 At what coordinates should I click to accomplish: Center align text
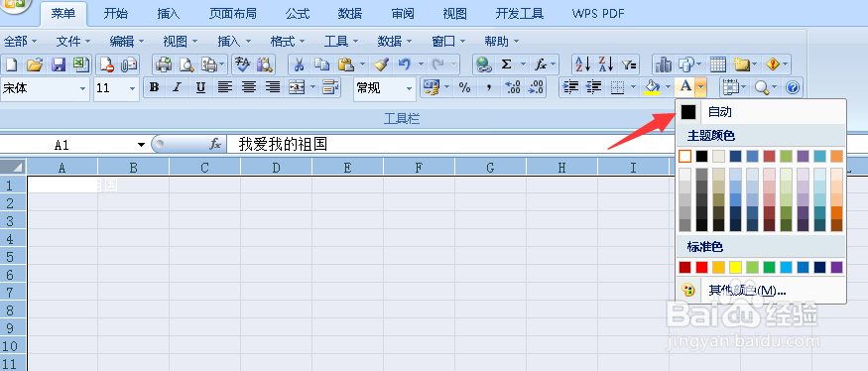tap(249, 87)
